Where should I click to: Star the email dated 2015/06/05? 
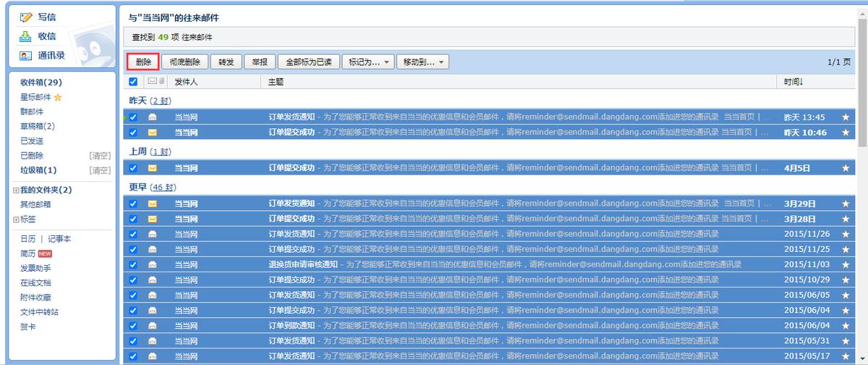(x=846, y=295)
